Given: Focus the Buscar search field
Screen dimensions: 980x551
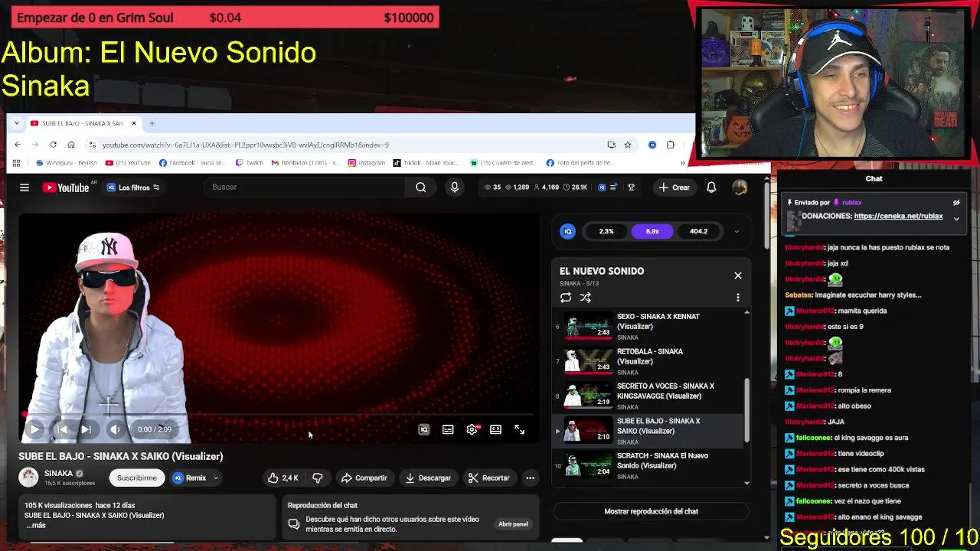Looking at the screenshot, I should point(306,187).
